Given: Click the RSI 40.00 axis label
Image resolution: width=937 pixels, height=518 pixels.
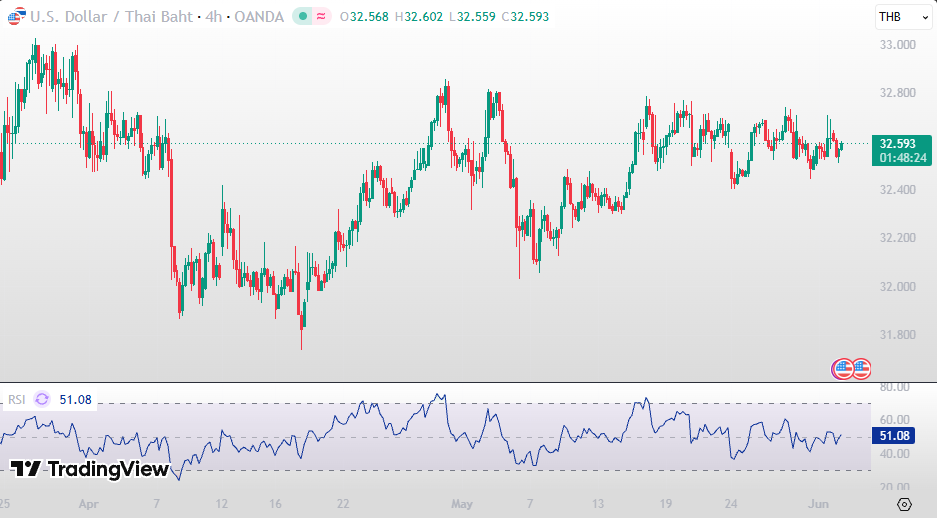Looking at the screenshot, I should (x=895, y=454).
